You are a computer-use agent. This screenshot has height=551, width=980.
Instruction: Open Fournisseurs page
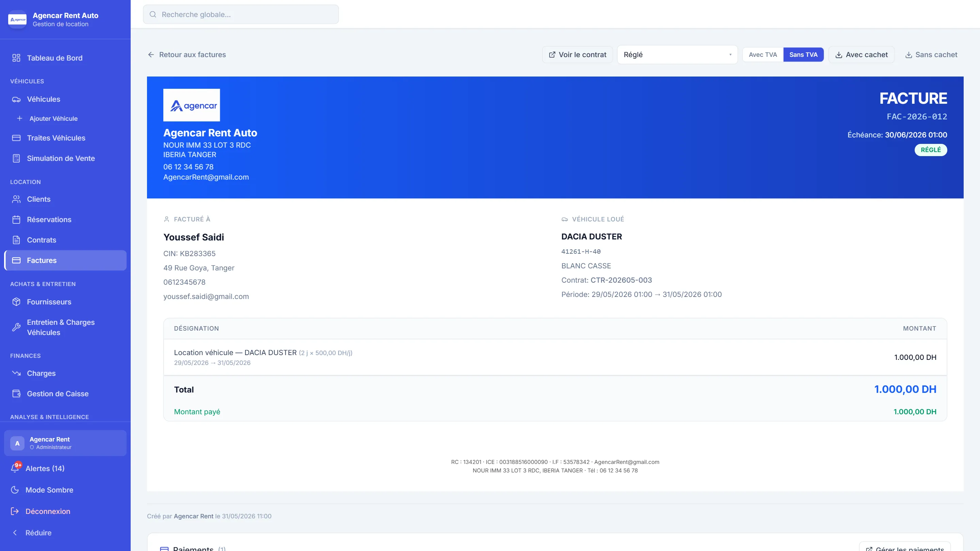click(65, 302)
